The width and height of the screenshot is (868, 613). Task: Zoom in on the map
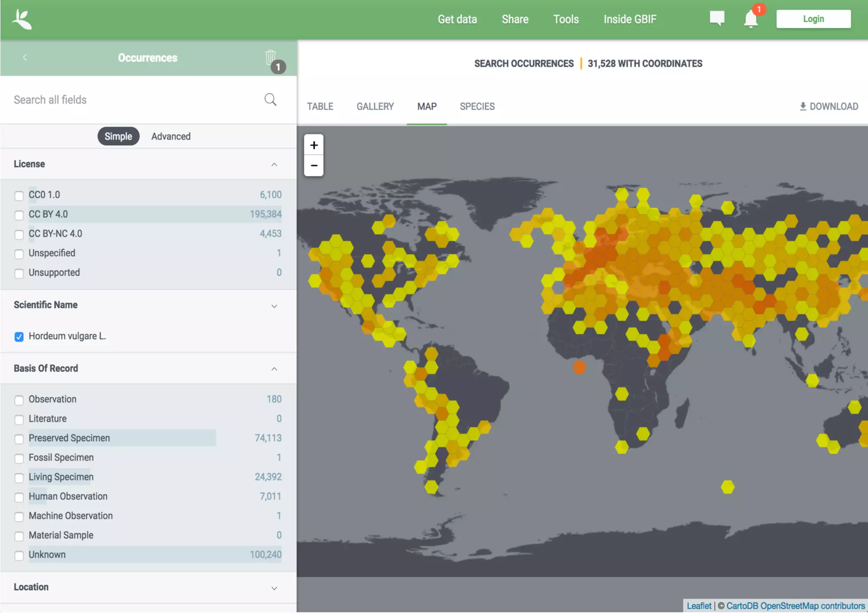click(314, 145)
